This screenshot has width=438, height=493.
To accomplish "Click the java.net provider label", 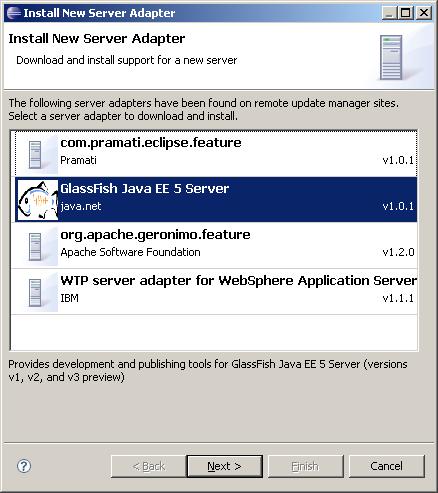I will 81,206.
